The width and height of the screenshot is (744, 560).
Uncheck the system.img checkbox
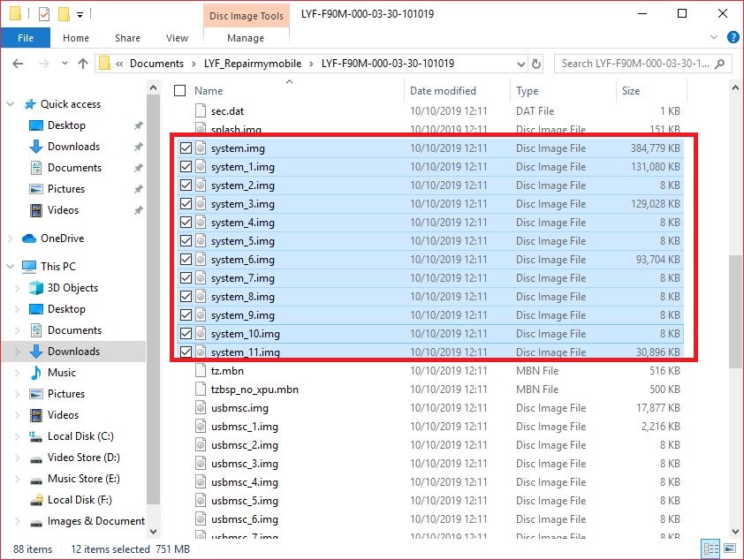pyautogui.click(x=186, y=148)
